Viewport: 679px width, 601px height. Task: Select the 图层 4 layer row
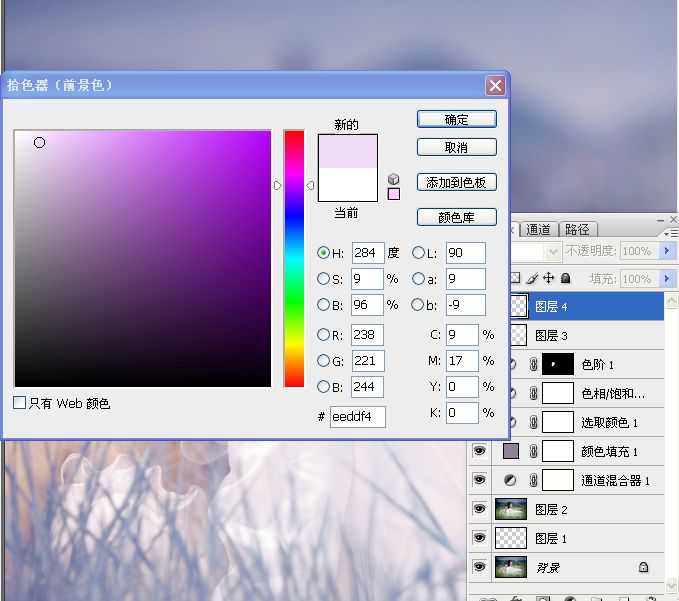tap(587, 307)
